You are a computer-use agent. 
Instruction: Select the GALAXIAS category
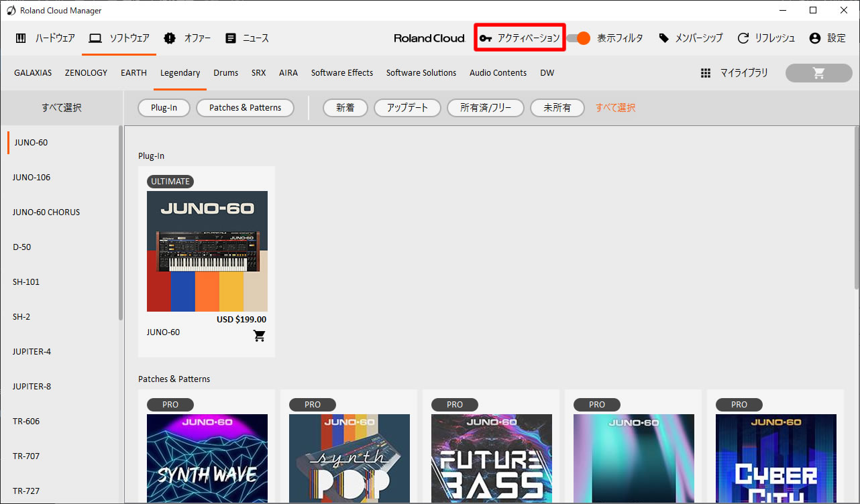[x=33, y=73]
